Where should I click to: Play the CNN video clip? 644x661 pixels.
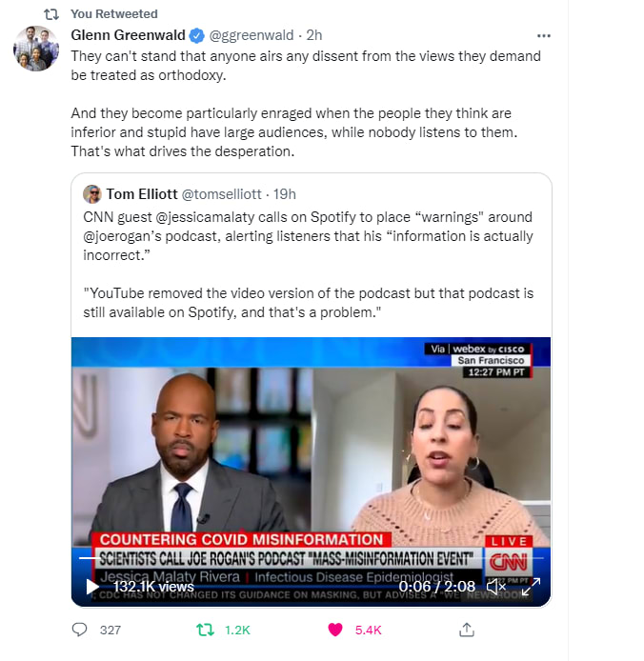tap(92, 587)
